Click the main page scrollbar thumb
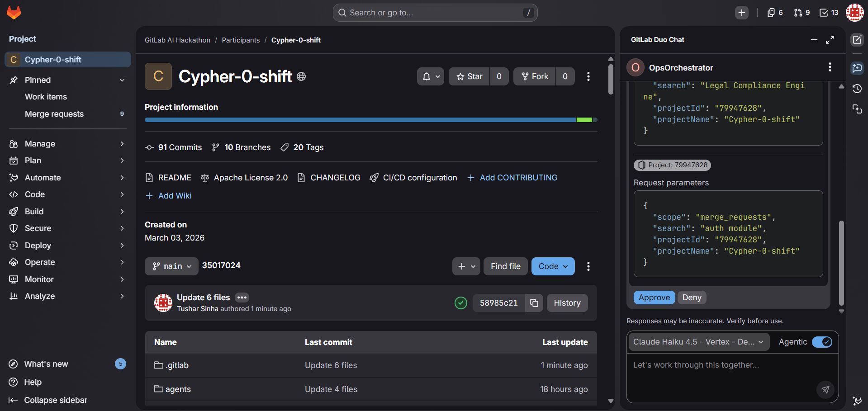The height and width of the screenshot is (411, 868). pyautogui.click(x=611, y=79)
